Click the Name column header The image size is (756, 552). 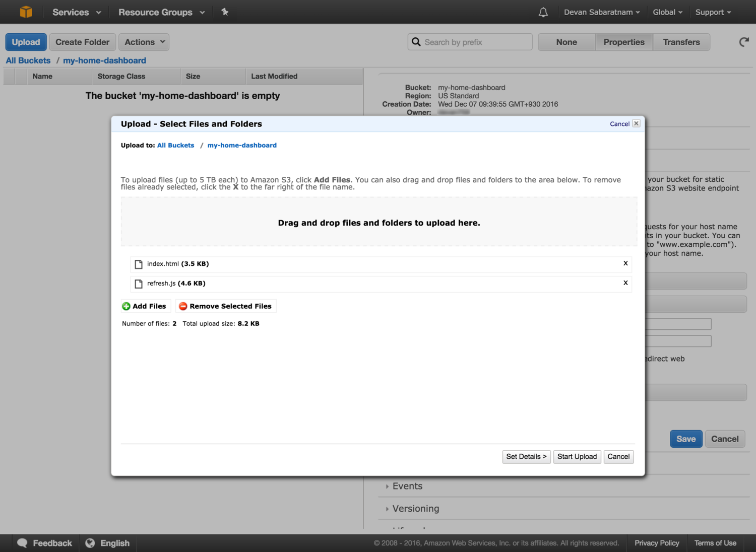(x=59, y=77)
